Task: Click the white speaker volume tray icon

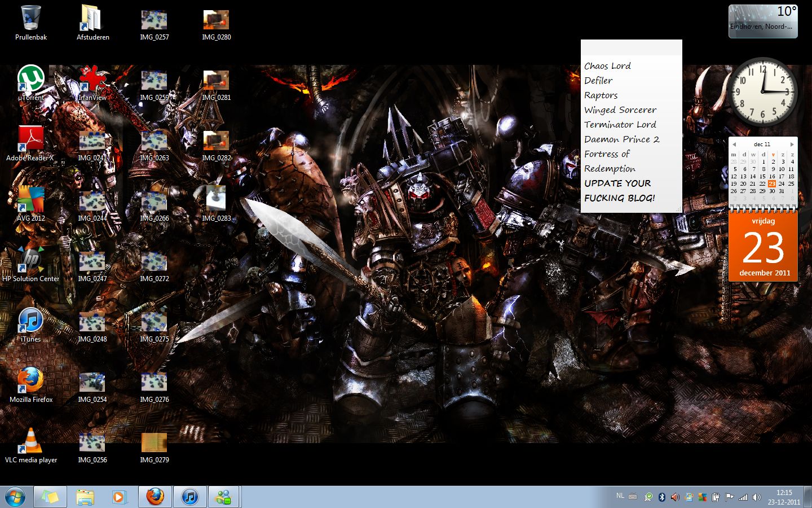Action: click(x=757, y=497)
